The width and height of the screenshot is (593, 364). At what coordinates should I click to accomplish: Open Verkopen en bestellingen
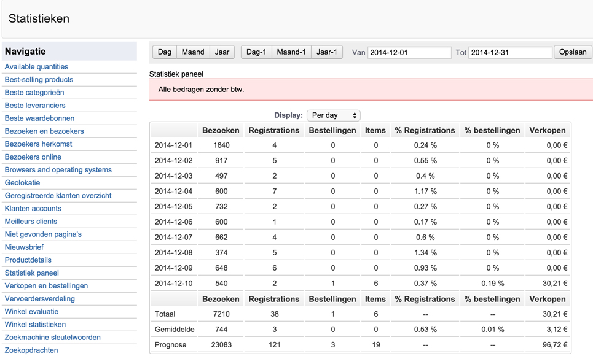coord(46,286)
